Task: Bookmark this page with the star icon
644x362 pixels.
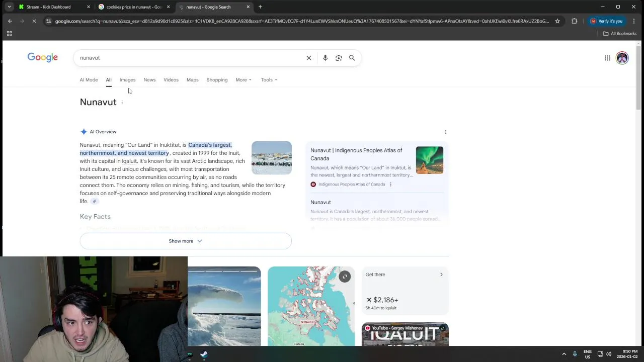Action: point(557,21)
